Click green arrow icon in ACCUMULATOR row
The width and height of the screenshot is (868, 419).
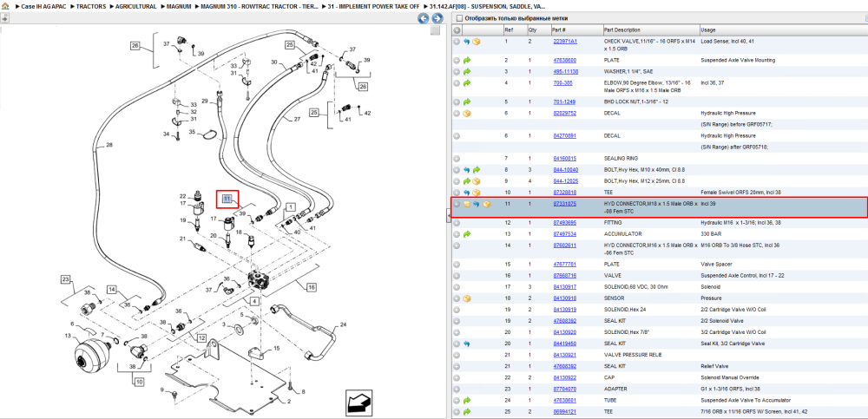pyautogui.click(x=467, y=234)
